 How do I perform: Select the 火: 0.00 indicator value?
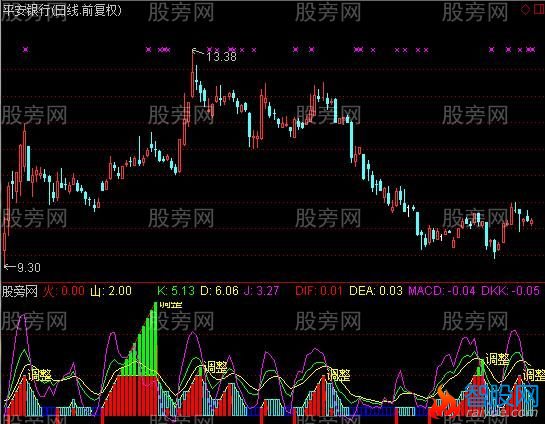pos(64,291)
